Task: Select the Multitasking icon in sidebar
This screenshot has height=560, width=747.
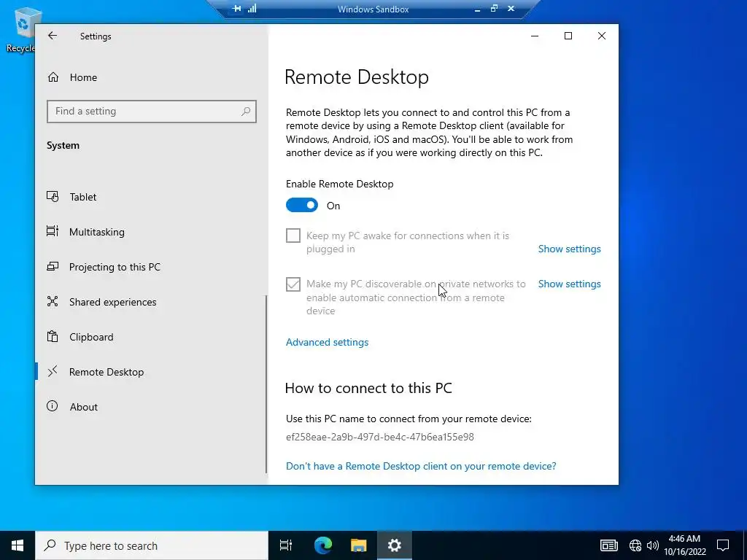Action: click(x=53, y=231)
